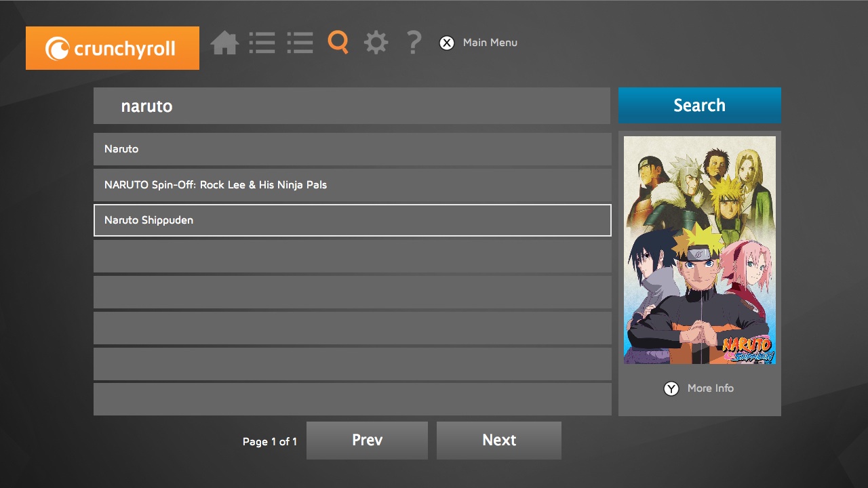
Task: Select the Naruto search result
Action: coord(352,149)
